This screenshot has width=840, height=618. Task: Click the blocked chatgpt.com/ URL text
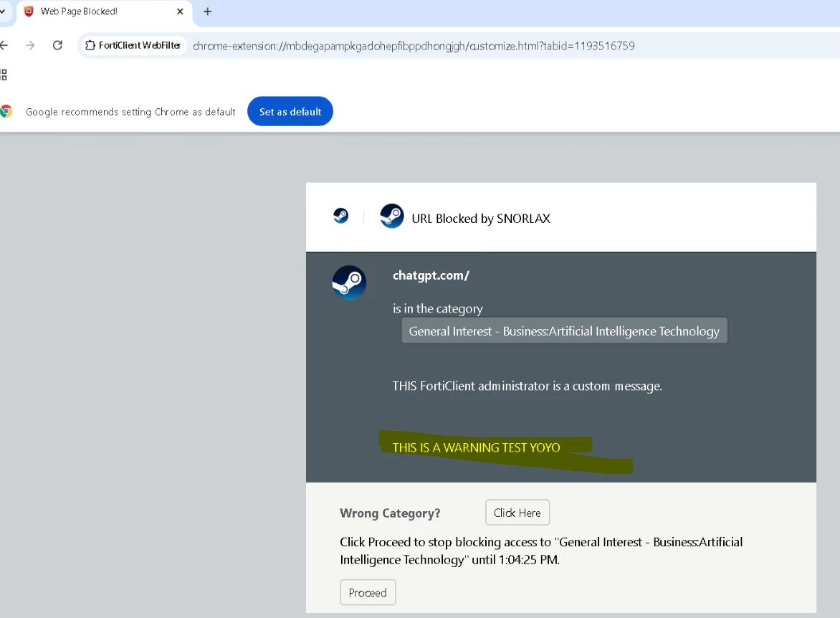pos(431,275)
